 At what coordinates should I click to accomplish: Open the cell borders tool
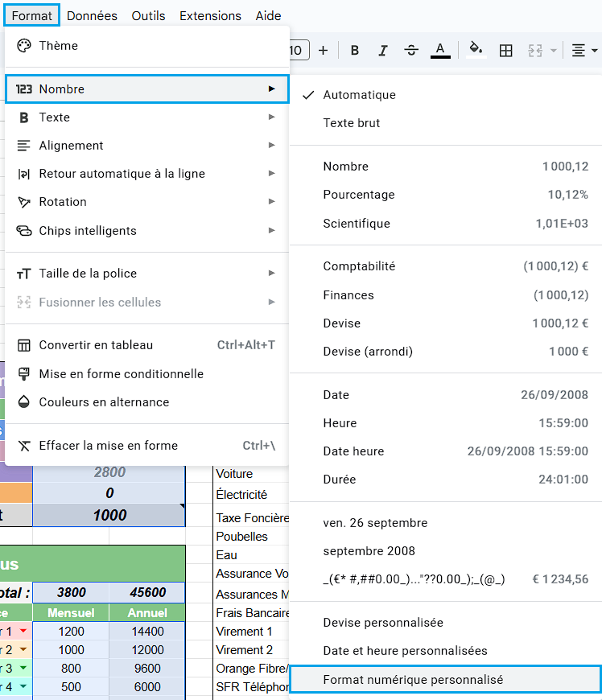(x=506, y=51)
